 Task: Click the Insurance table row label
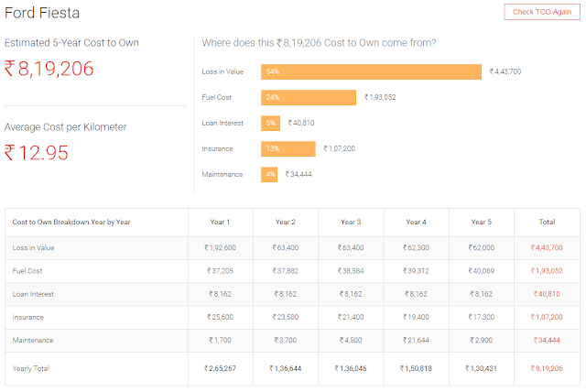click(28, 317)
